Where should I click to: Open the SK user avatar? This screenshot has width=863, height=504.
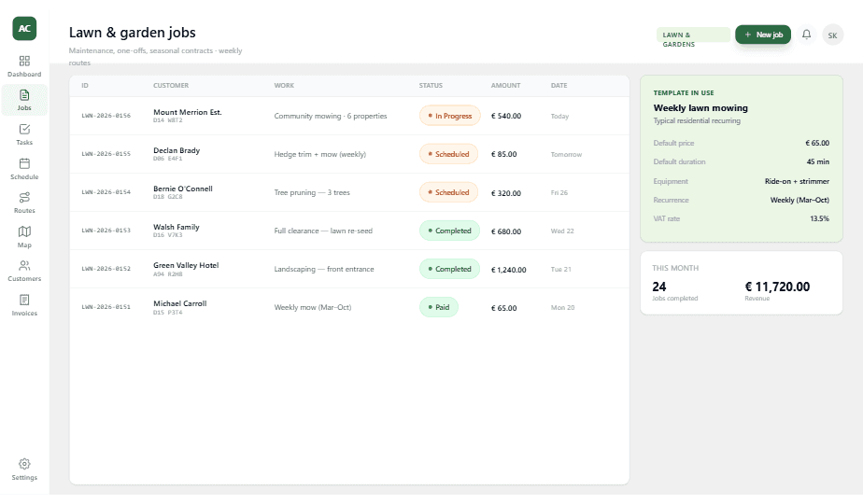click(833, 35)
